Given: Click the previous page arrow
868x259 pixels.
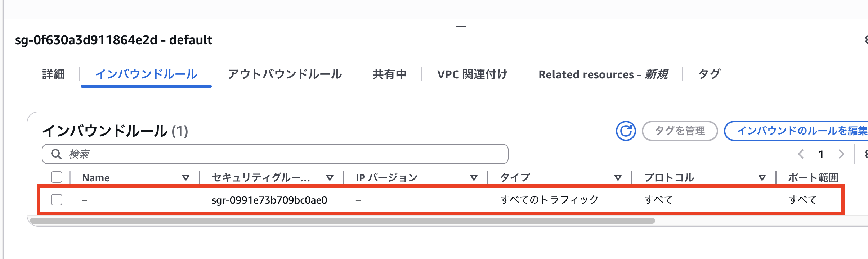Looking at the screenshot, I should point(800,154).
